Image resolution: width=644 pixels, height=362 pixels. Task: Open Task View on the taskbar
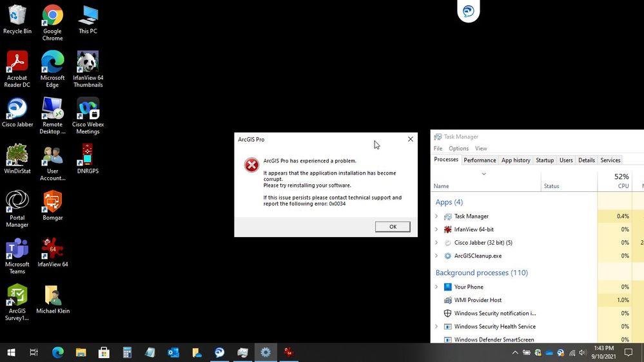point(34,352)
